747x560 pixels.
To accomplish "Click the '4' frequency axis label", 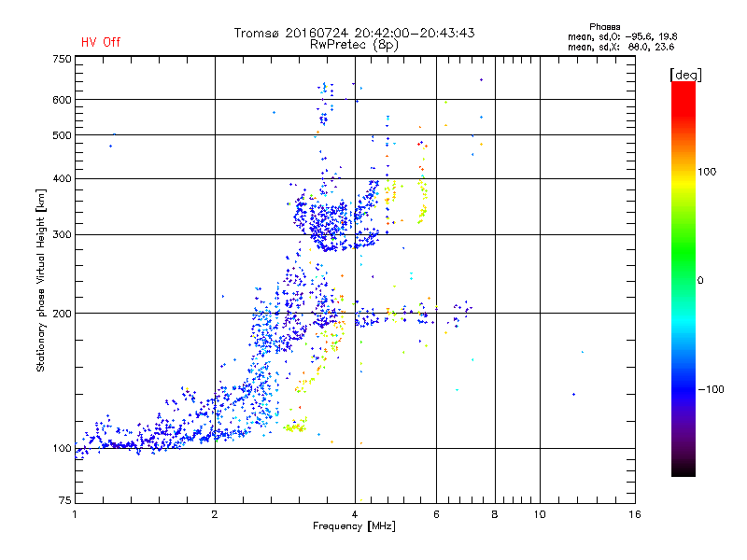I will (x=355, y=514).
